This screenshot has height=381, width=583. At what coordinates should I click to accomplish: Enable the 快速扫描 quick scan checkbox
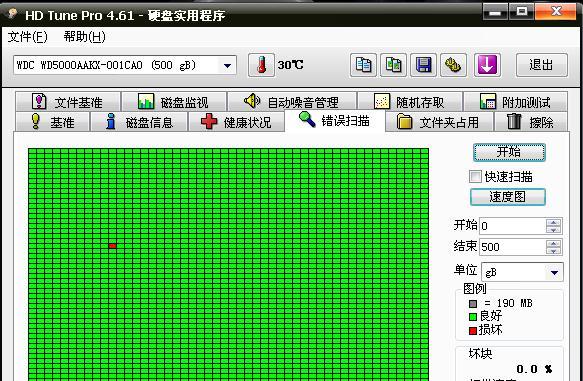[x=475, y=177]
